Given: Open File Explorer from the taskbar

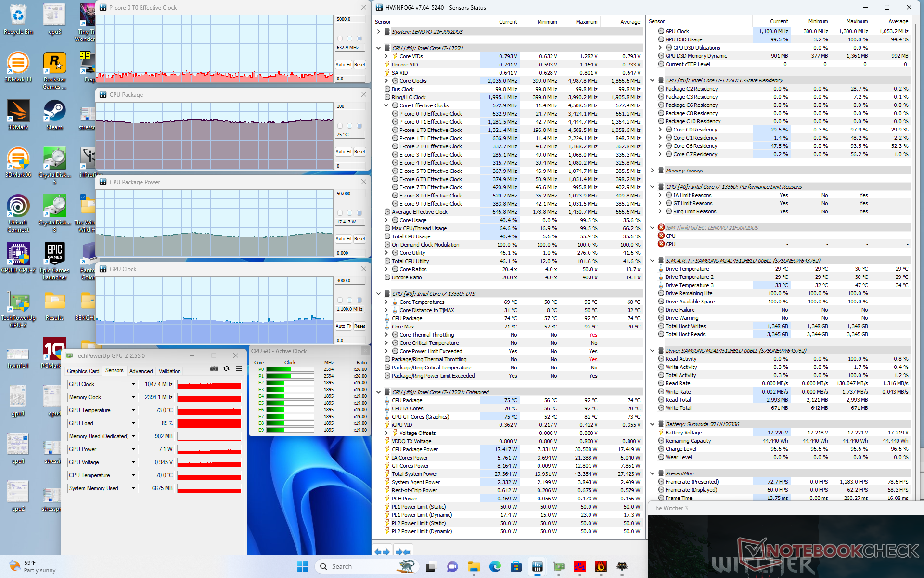Looking at the screenshot, I should click(474, 566).
